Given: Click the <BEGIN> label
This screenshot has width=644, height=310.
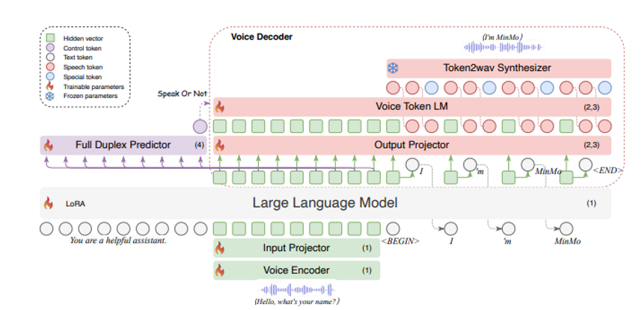Looking at the screenshot, I should 401,241.
